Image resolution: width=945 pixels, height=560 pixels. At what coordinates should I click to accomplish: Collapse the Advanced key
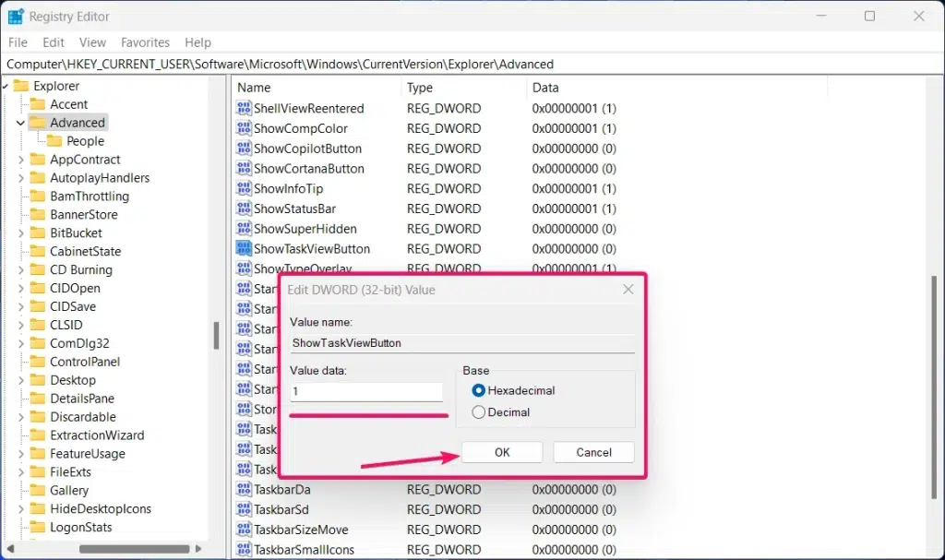click(x=20, y=123)
